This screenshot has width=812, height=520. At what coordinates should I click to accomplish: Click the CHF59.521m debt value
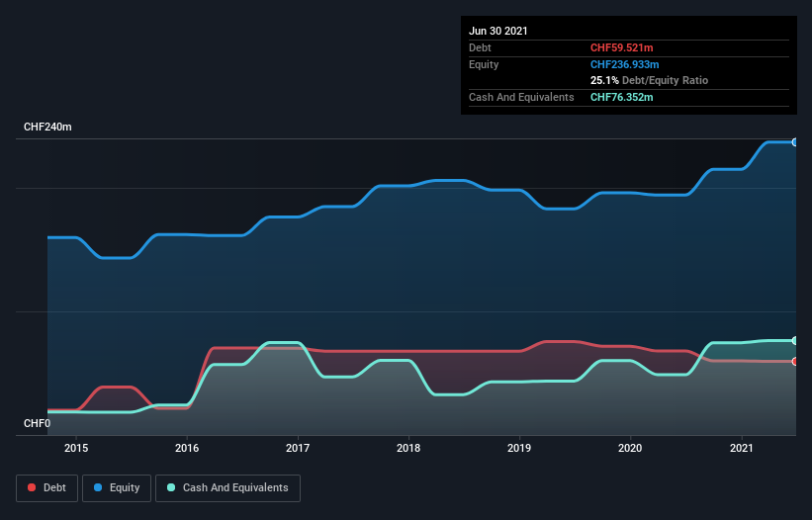(x=621, y=47)
